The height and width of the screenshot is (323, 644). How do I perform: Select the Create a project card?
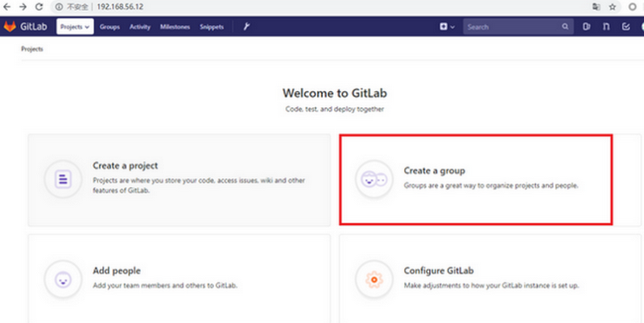pos(179,180)
